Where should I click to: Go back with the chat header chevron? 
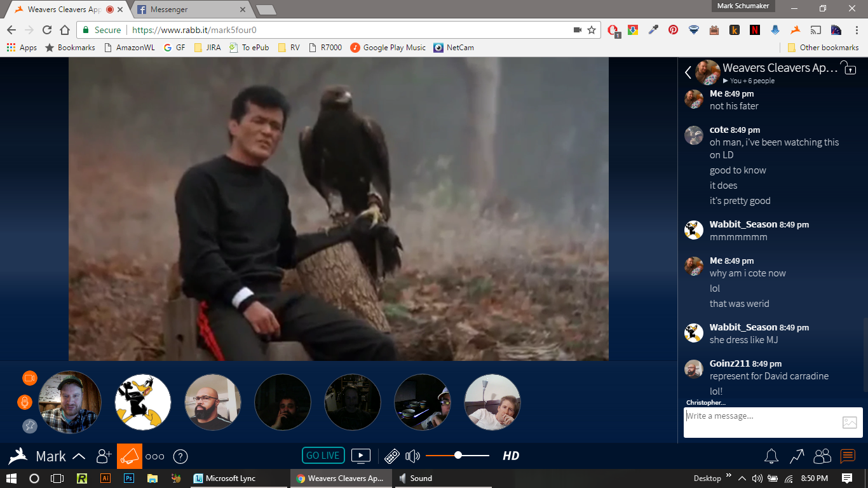tap(688, 72)
